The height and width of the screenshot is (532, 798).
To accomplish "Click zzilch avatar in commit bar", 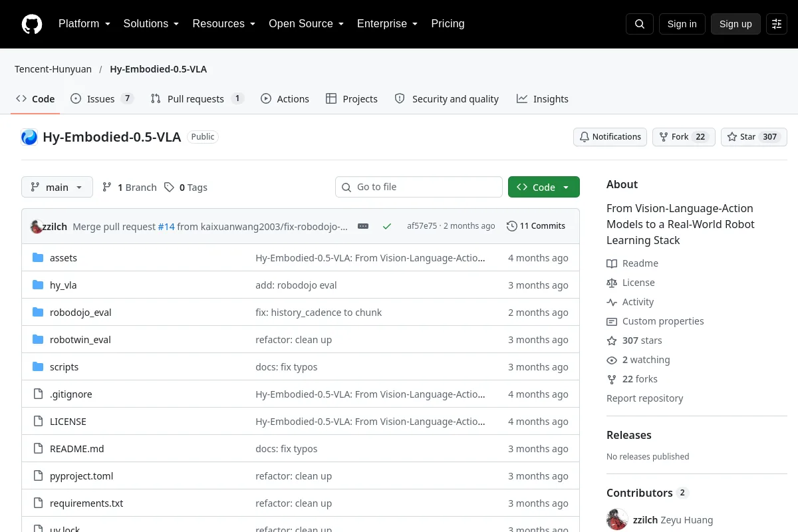I will point(37,226).
